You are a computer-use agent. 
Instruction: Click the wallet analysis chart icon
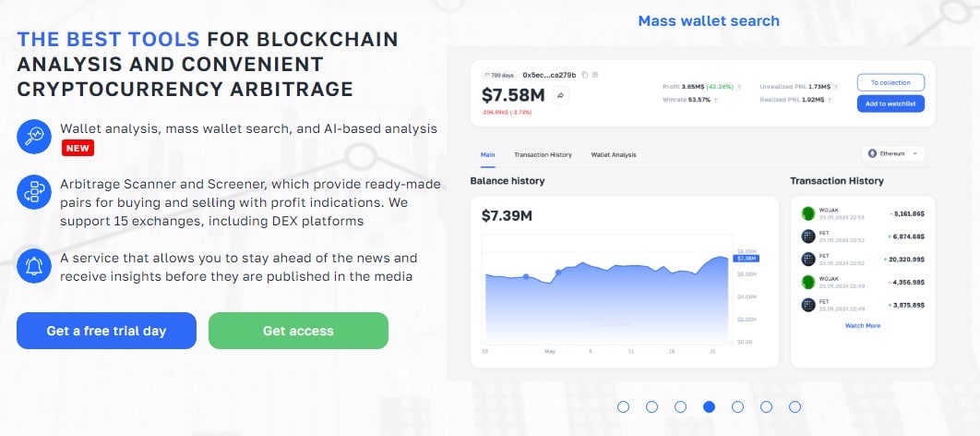[x=35, y=137]
